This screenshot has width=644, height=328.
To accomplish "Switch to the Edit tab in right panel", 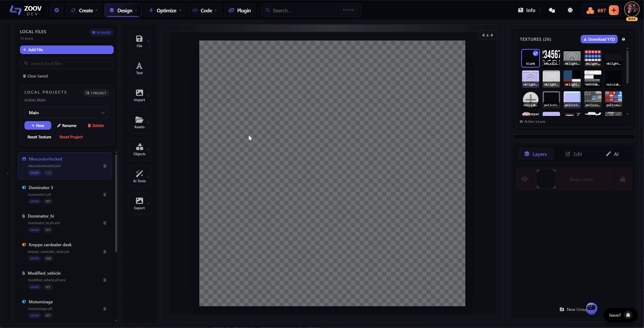I will [574, 154].
